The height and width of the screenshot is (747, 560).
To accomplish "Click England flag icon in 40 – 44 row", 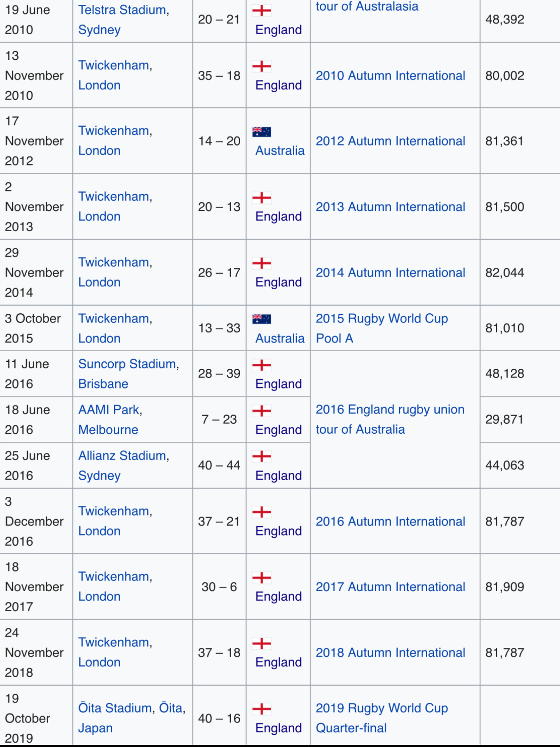I will point(261,456).
